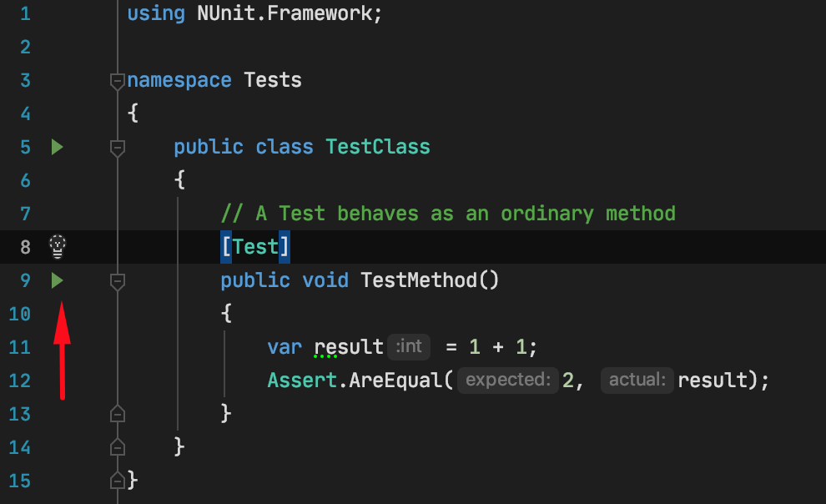Toggle the fold marker beside line 14
Screen dimensions: 826x504
pyautogui.click(x=117, y=447)
